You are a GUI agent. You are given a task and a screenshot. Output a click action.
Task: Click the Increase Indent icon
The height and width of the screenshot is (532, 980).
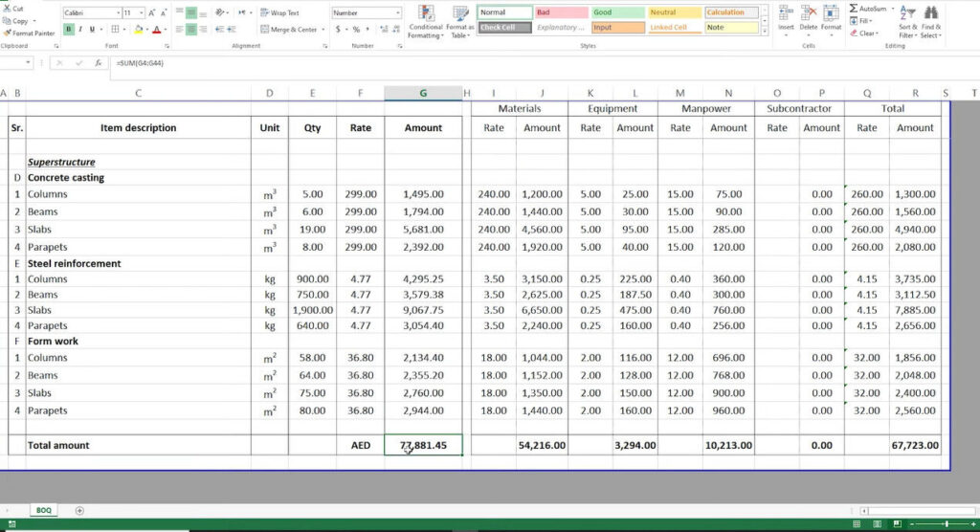pos(232,29)
